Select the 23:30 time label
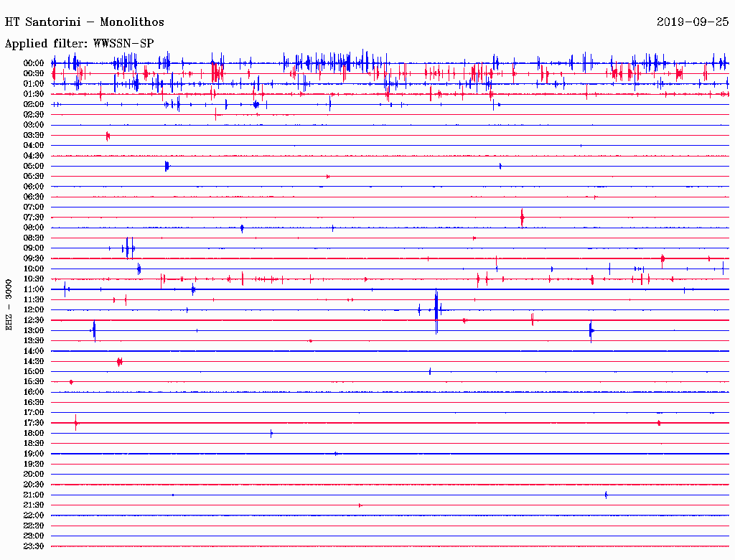The image size is (735, 560). click(34, 546)
